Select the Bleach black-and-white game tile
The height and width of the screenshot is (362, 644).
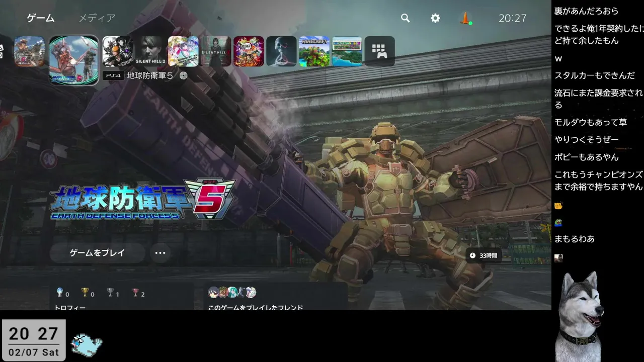[x=118, y=51]
